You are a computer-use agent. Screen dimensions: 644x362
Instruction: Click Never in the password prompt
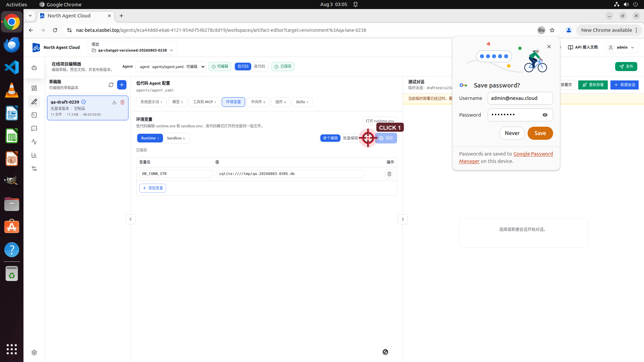[x=512, y=133]
